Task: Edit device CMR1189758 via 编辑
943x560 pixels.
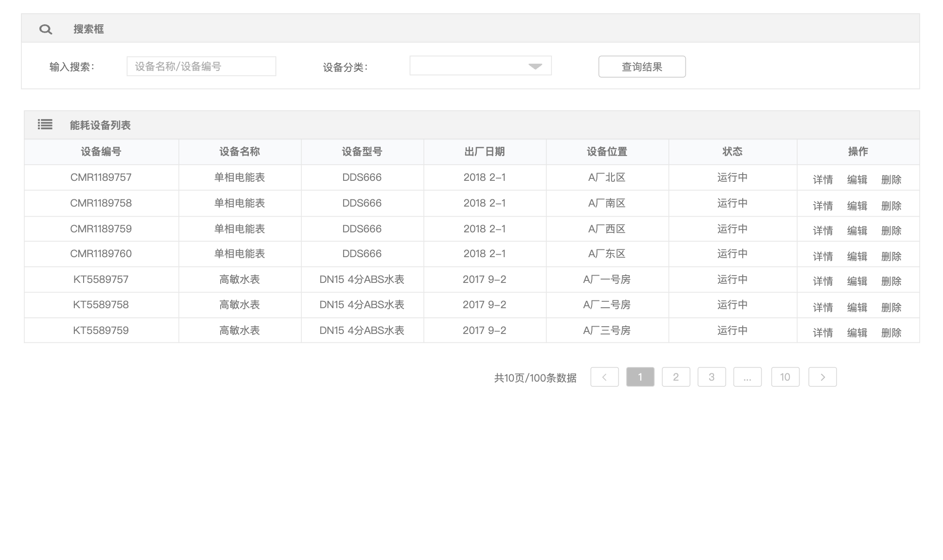Action: pos(857,206)
